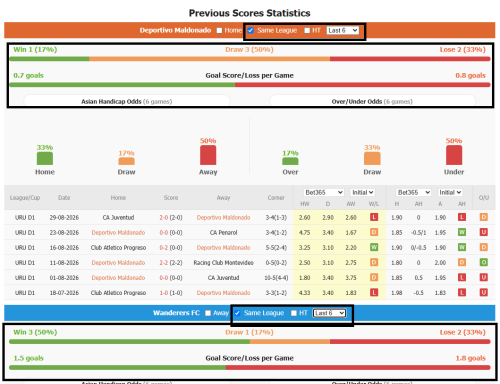Click score 0-2 (0-0) on 16-08-2026

[171, 248]
